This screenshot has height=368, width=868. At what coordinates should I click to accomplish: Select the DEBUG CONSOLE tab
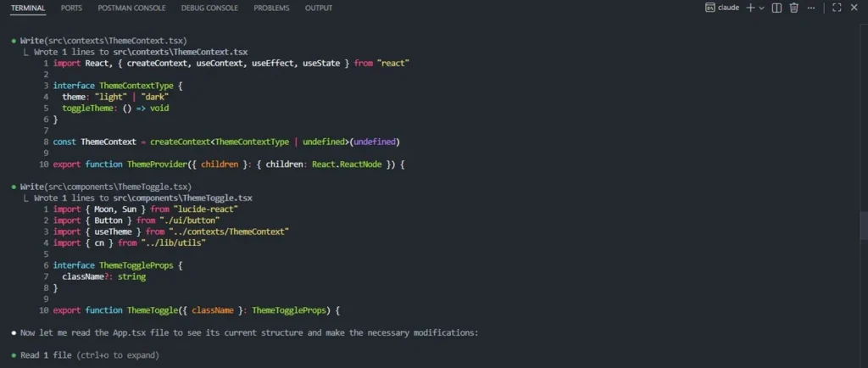click(209, 8)
